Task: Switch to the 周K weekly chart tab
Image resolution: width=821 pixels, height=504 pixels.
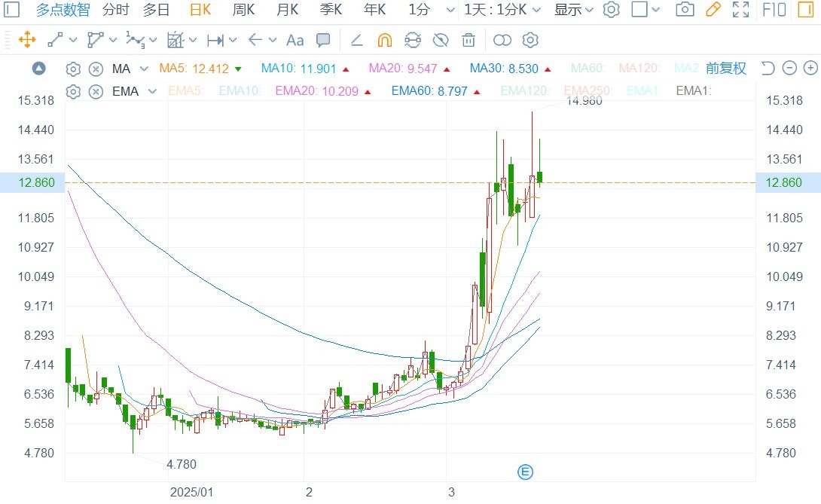Action: pyautogui.click(x=243, y=10)
